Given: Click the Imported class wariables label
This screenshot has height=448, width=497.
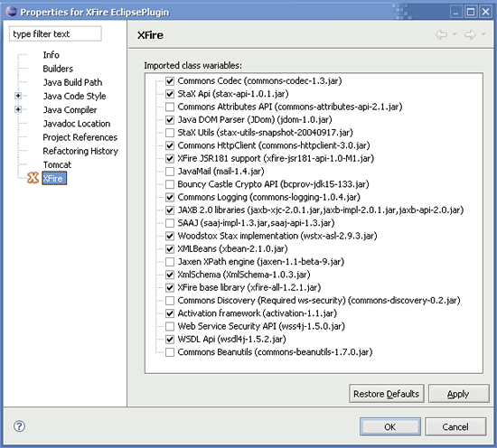Looking at the screenshot, I should tap(193, 66).
